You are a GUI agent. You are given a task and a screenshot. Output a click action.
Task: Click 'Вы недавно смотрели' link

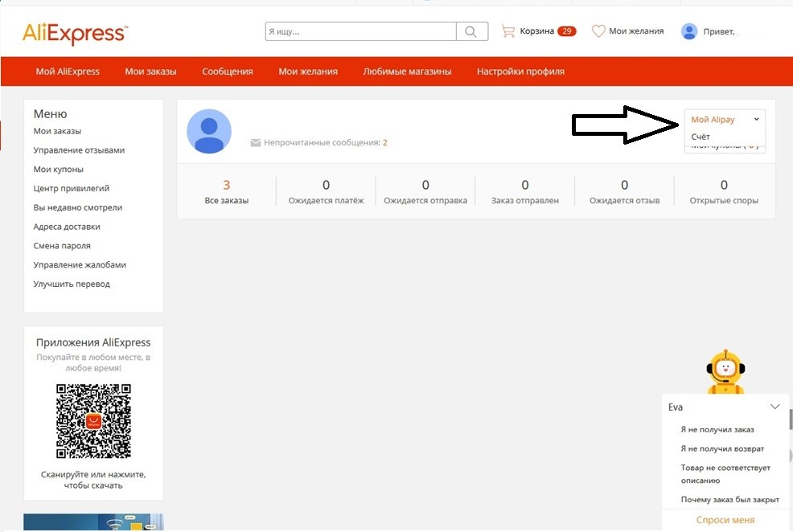pos(78,207)
